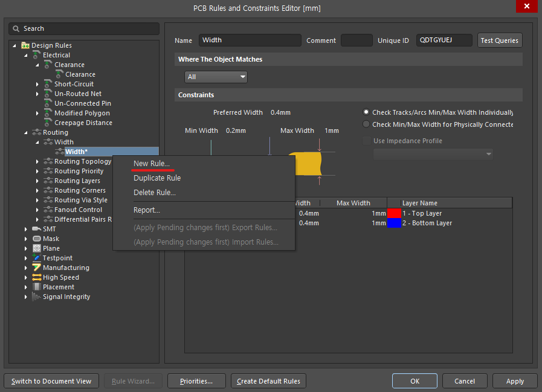This screenshot has width=542, height=392.
Task: Open the 'All' object match dropdown
Action: click(x=216, y=77)
